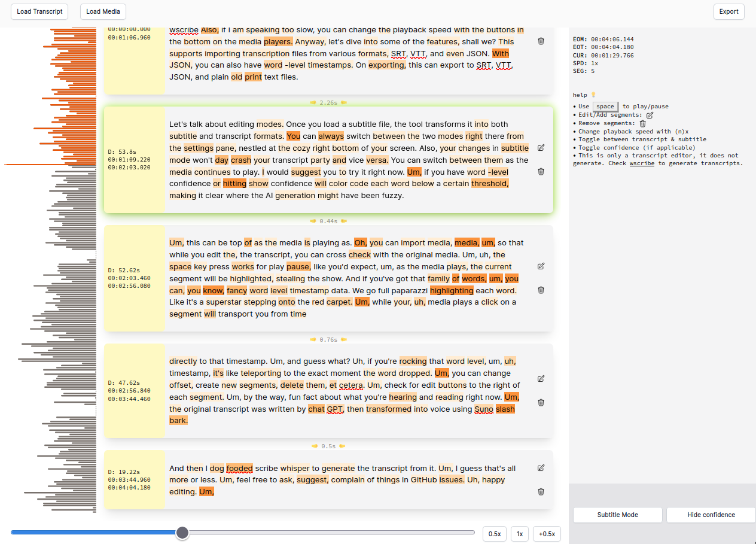Viewport: 756px width, 544px height.
Task: Click the hand icon right of 0.76s gap
Action: click(x=344, y=339)
